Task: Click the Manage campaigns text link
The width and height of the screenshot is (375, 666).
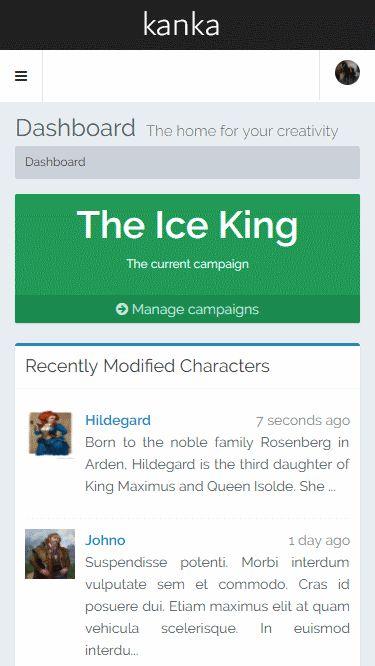Action: pos(195,309)
